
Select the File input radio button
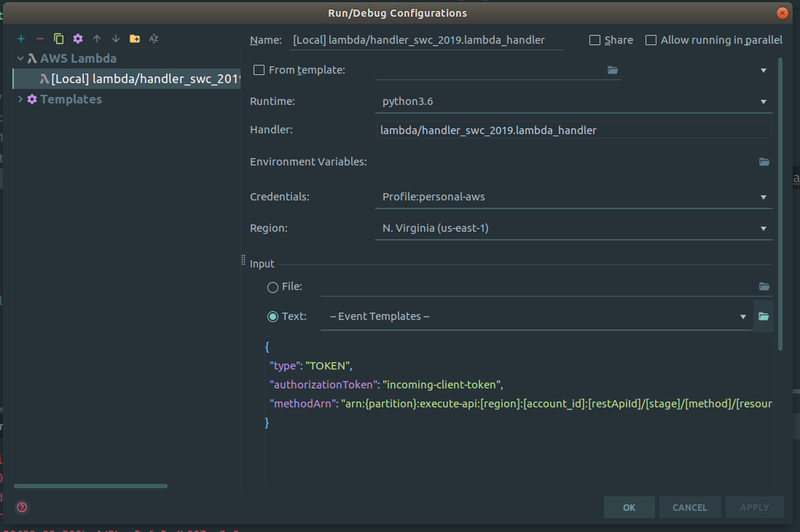pos(273,287)
